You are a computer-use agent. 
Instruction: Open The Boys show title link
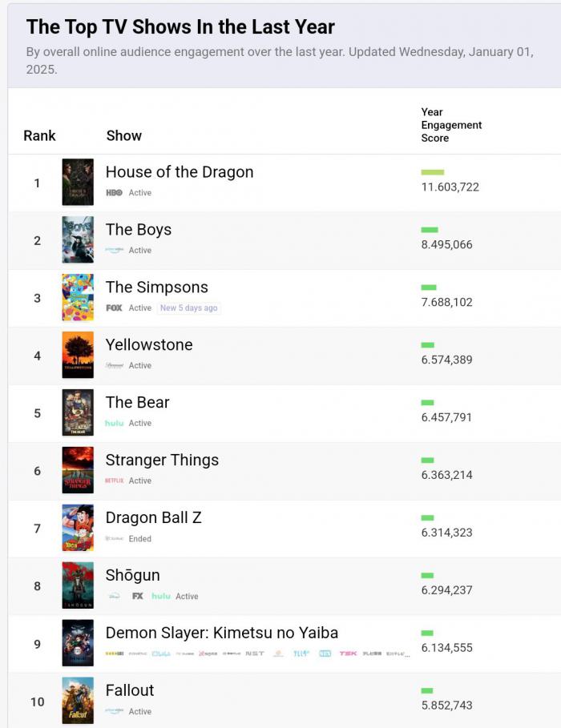click(x=139, y=230)
